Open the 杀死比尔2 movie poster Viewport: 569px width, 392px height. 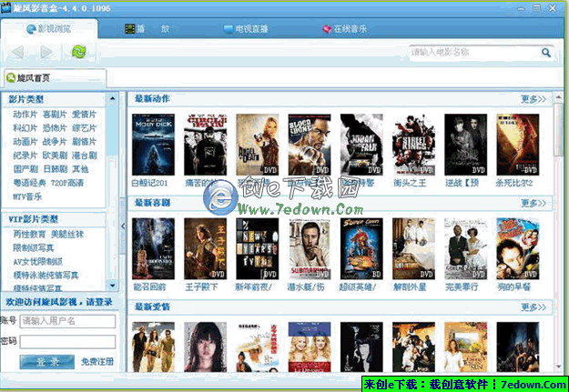coord(518,145)
